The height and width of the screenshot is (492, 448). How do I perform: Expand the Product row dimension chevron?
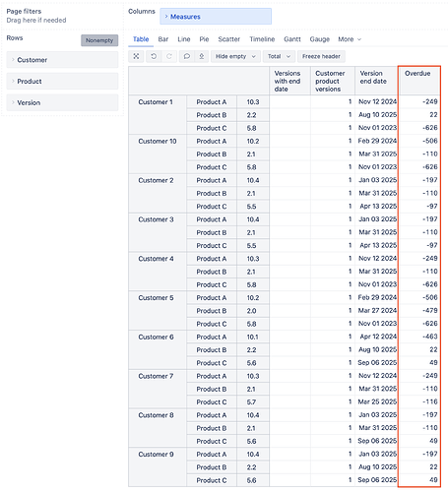point(13,81)
